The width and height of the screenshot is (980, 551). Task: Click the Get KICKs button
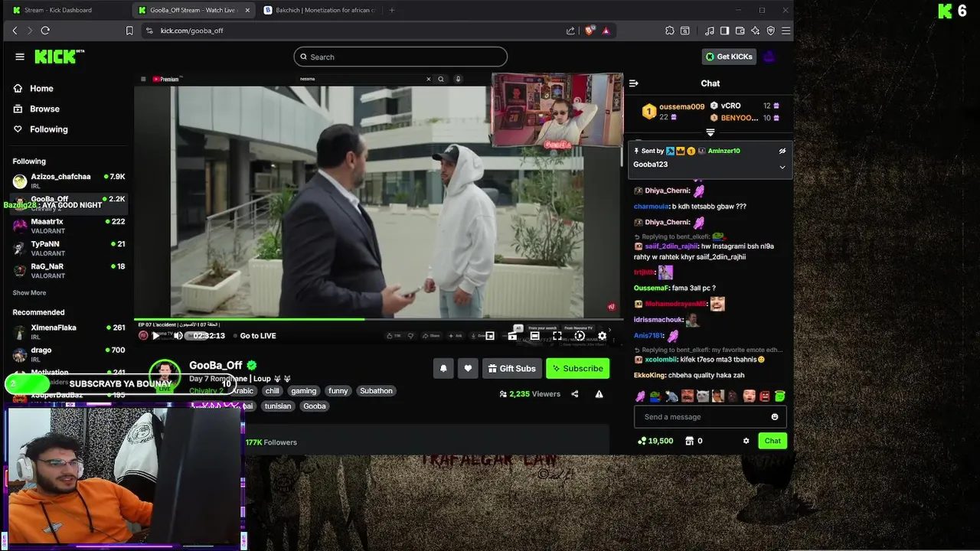729,57
